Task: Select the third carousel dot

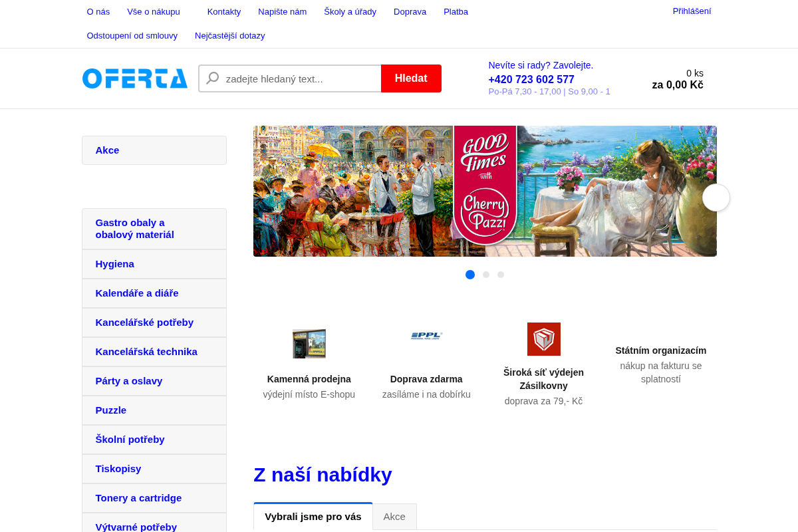Action: pyautogui.click(x=501, y=275)
